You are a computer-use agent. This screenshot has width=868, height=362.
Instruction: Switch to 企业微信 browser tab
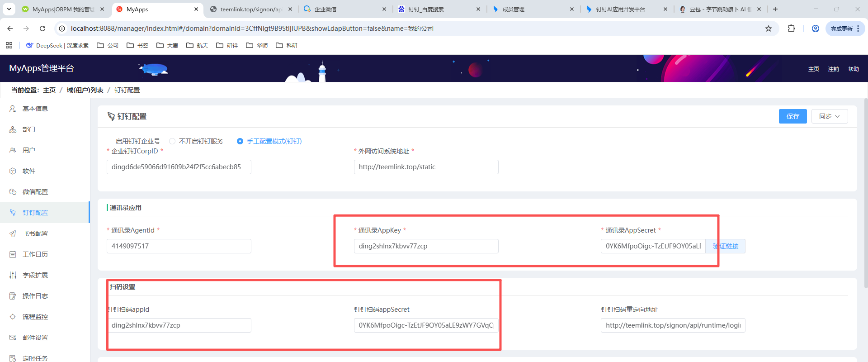(x=345, y=9)
